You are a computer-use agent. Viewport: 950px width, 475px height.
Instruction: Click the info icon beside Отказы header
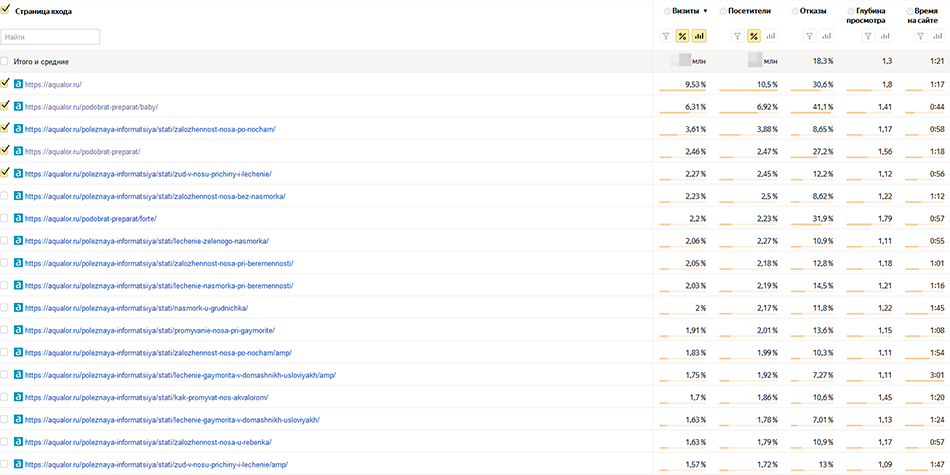(795, 11)
